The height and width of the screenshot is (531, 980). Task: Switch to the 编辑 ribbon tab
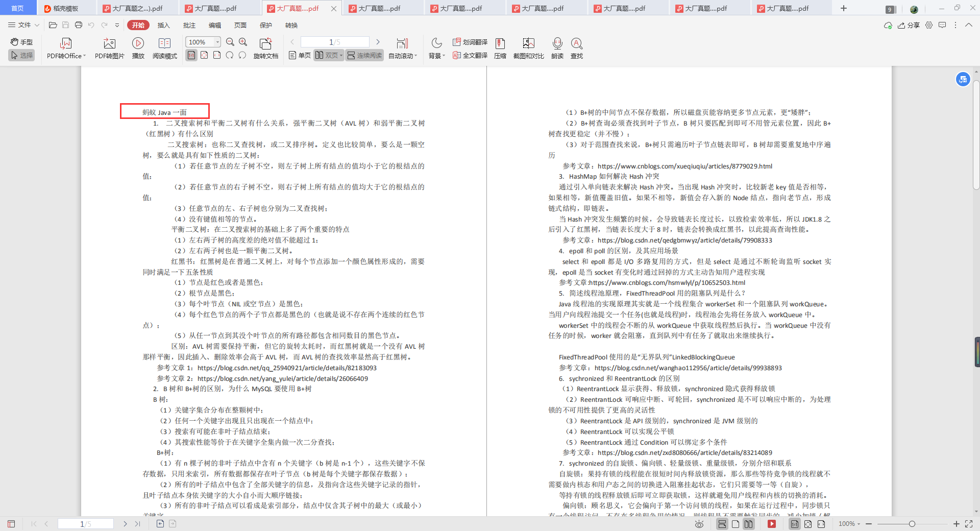click(215, 25)
